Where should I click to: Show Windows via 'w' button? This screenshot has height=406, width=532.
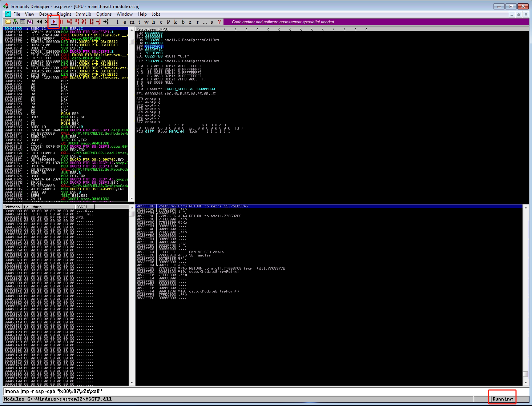[146, 22]
